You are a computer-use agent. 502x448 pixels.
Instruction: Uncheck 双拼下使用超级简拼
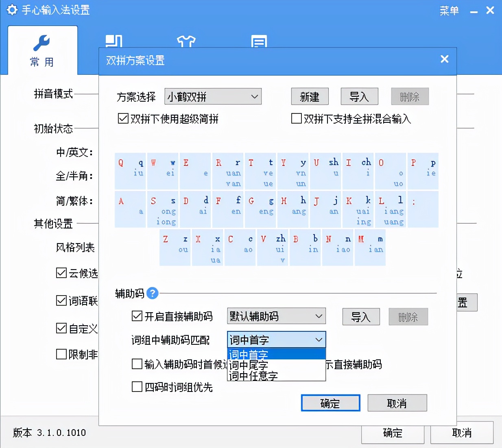pyautogui.click(x=123, y=118)
